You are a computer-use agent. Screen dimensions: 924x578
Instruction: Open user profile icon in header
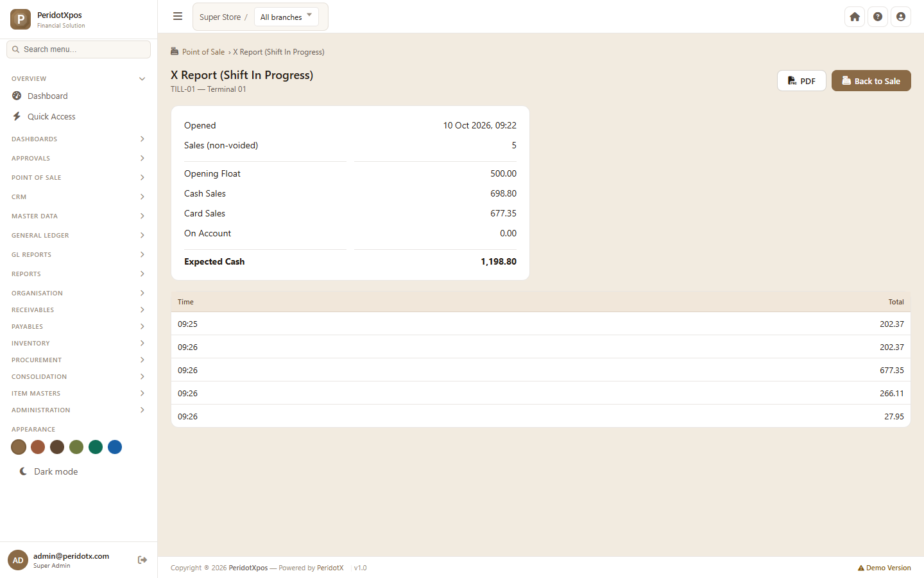point(901,17)
